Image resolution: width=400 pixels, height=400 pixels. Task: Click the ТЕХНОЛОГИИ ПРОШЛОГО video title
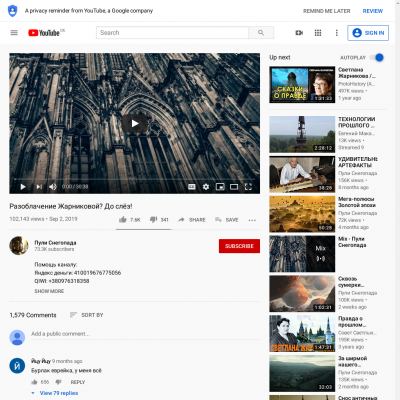tap(357, 122)
